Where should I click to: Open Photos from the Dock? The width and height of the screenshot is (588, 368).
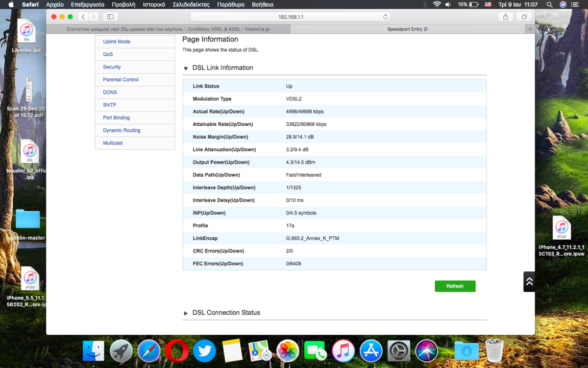click(287, 351)
